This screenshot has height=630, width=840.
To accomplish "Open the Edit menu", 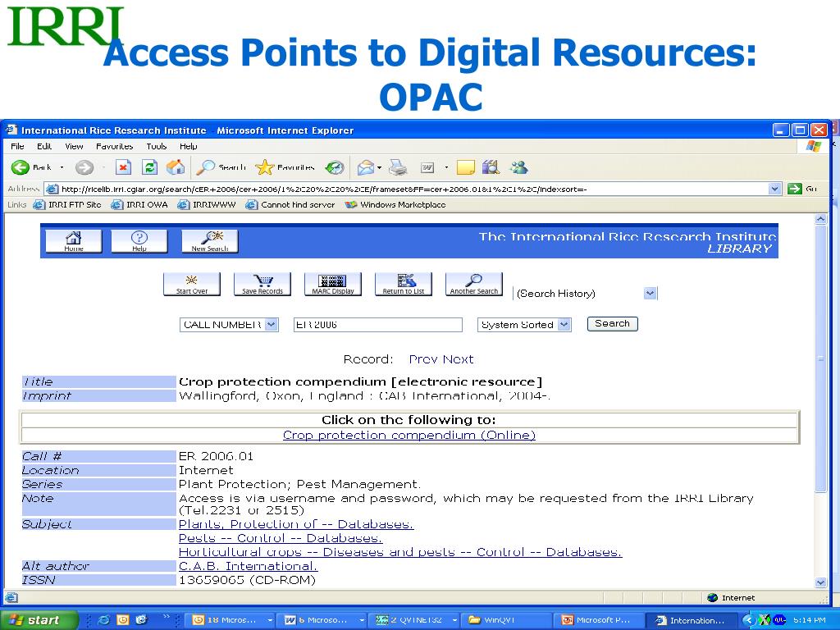I will click(x=44, y=146).
